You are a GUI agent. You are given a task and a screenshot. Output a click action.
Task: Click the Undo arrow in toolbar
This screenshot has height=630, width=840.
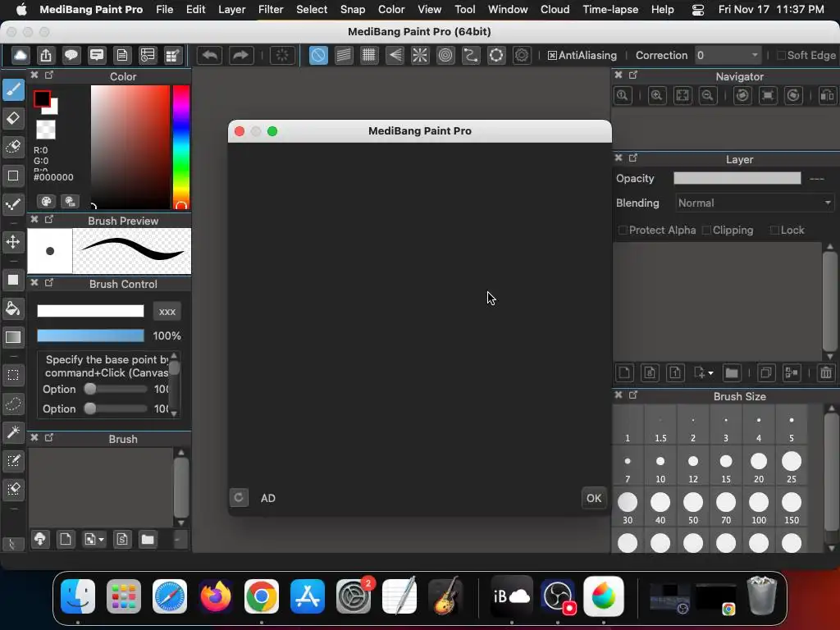[x=209, y=55]
